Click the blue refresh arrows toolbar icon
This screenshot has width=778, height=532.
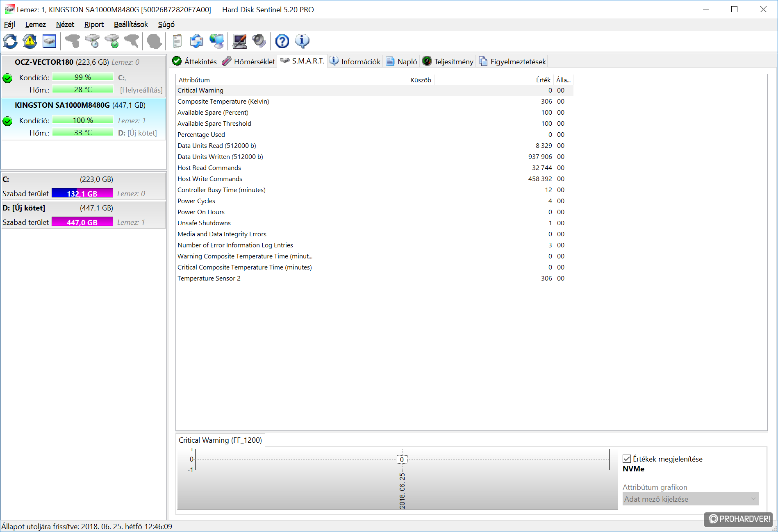tap(10, 41)
